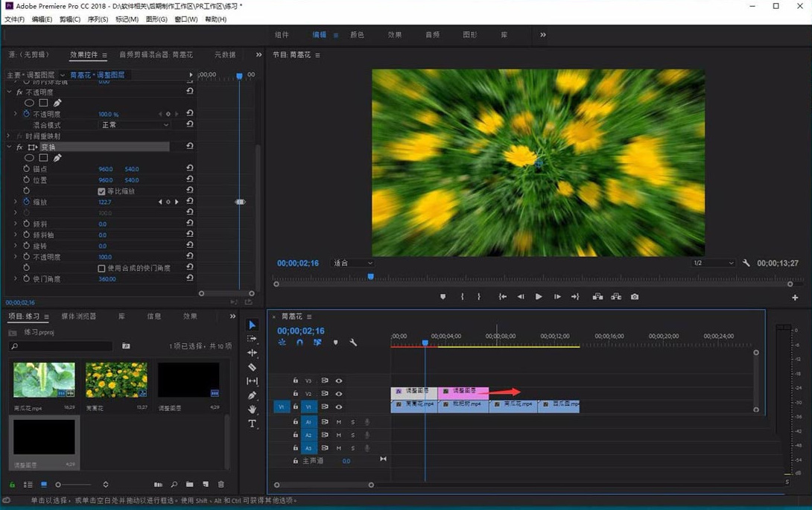Select the Razor tool in the tools panel
Image resolution: width=812 pixels, height=510 pixels.
pyautogui.click(x=252, y=367)
